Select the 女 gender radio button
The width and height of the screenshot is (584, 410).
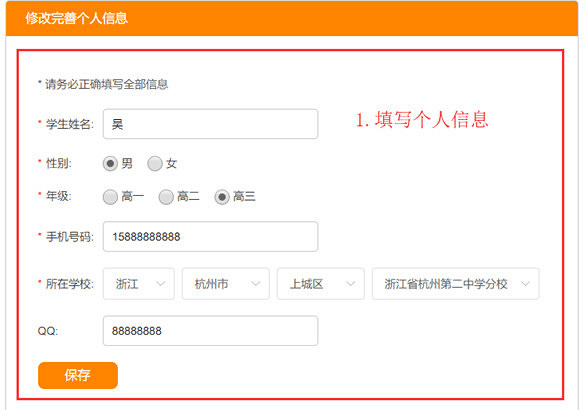click(x=155, y=163)
